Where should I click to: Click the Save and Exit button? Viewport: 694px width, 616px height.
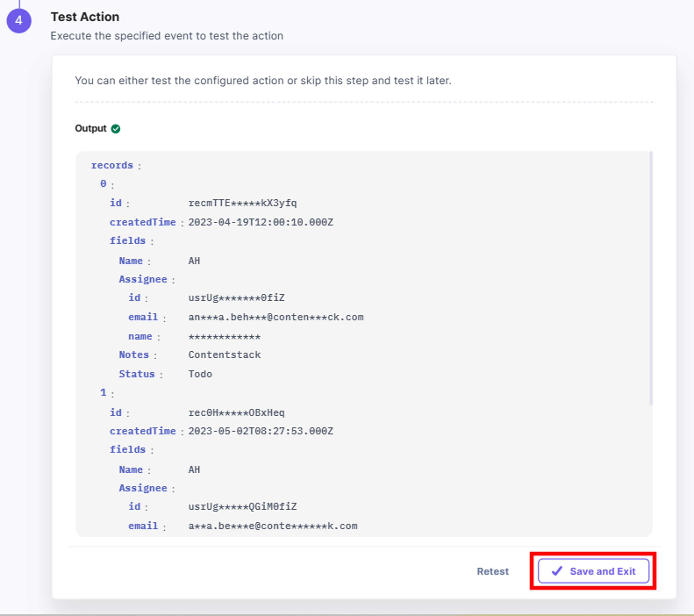click(x=593, y=571)
